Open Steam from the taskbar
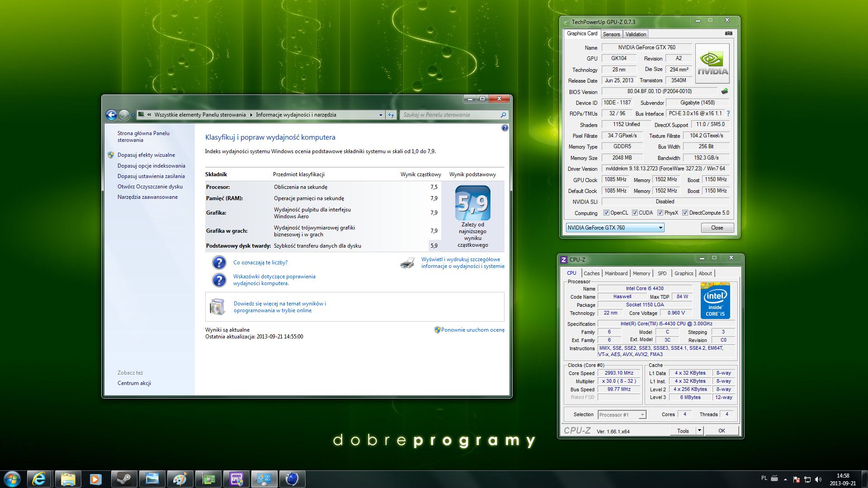 pos(124,479)
